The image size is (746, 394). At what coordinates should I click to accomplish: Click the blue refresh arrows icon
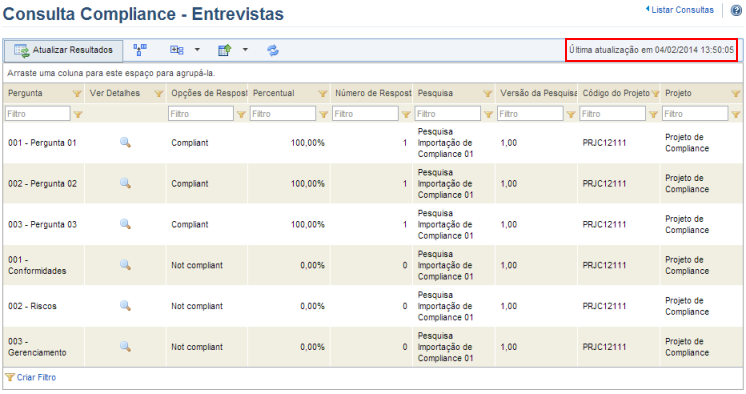[273, 50]
